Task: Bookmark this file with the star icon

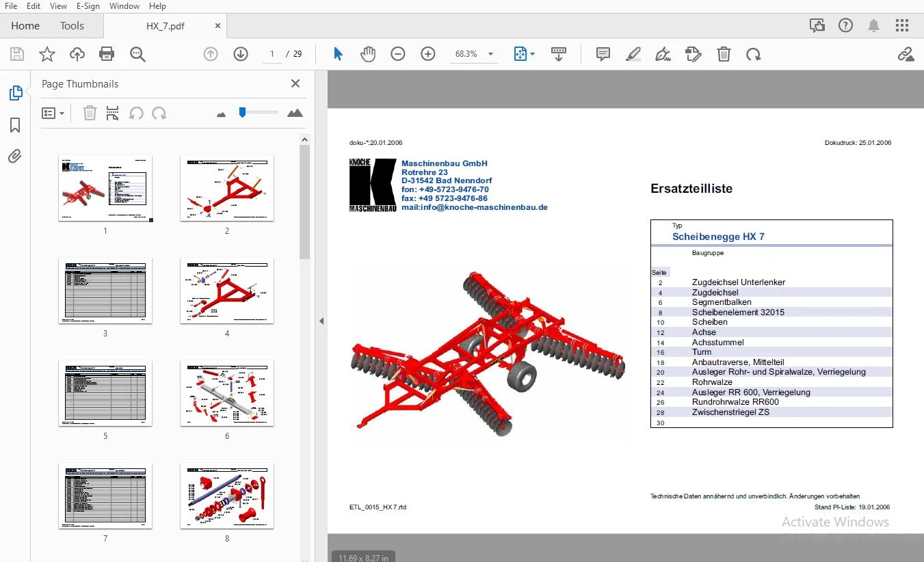Action: 47,54
